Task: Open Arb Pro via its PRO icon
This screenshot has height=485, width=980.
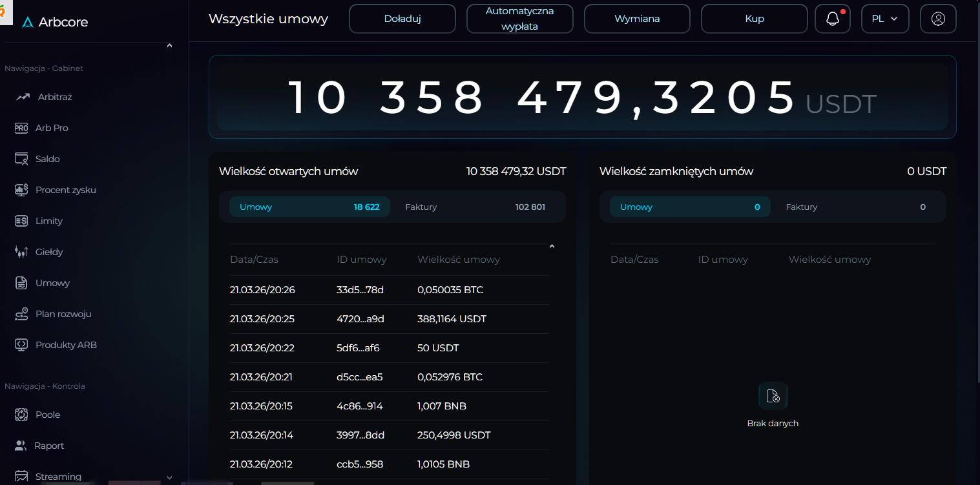Action: tap(21, 128)
